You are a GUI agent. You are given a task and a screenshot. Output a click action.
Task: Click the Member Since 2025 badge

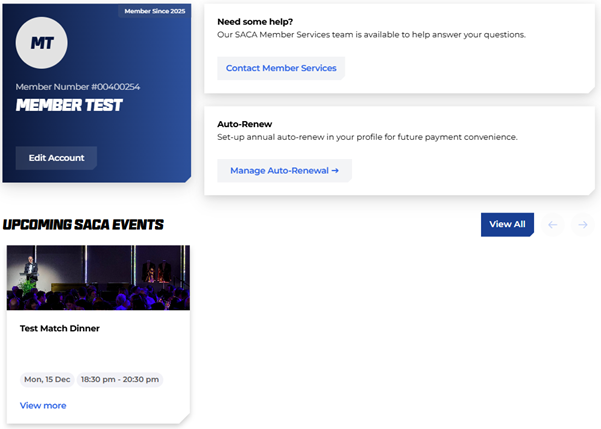(x=154, y=11)
